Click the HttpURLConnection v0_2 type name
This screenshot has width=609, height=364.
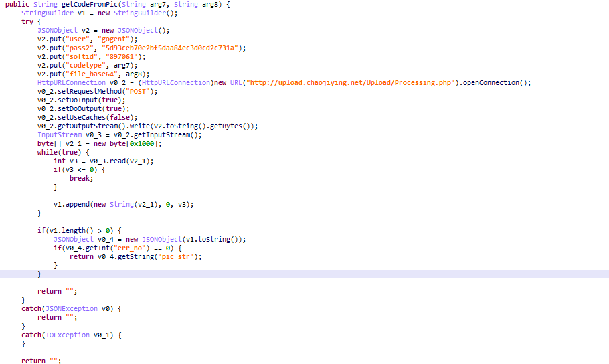point(72,83)
